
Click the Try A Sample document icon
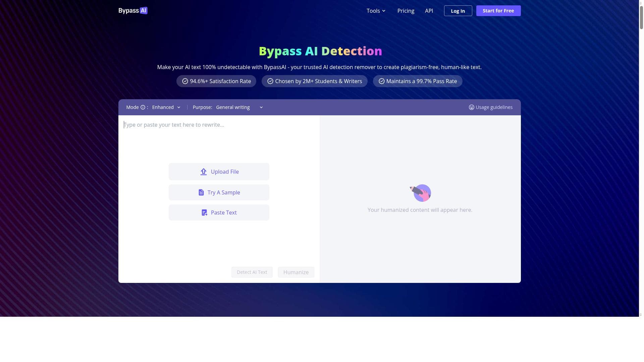201,192
